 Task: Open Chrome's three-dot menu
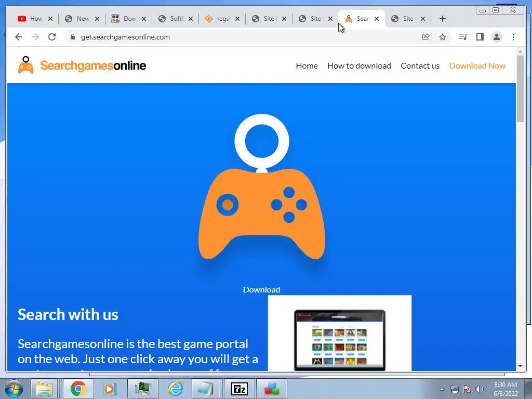point(513,37)
